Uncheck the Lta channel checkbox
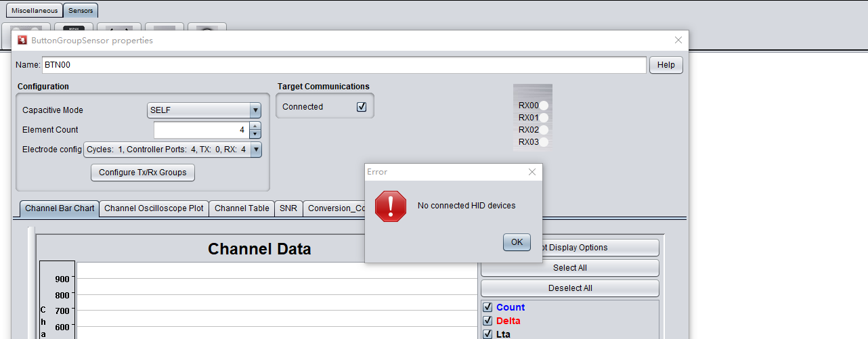The height and width of the screenshot is (339, 868). tap(487, 334)
